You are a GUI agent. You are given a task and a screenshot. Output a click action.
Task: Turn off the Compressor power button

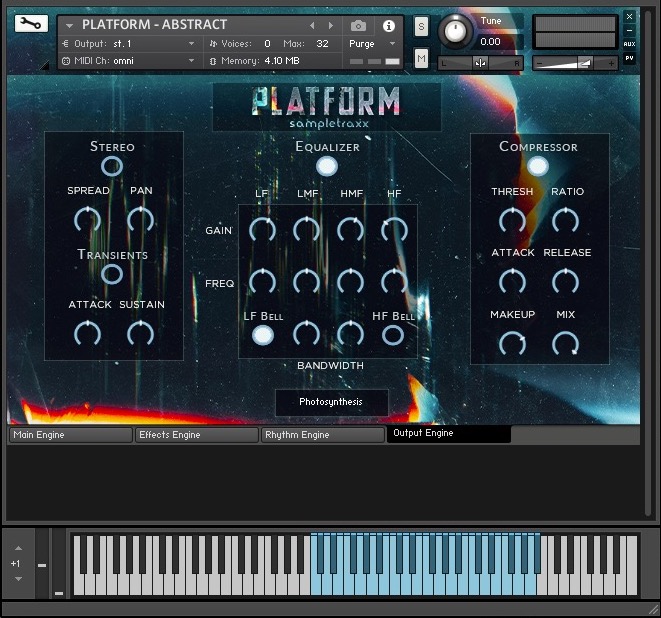tap(538, 166)
